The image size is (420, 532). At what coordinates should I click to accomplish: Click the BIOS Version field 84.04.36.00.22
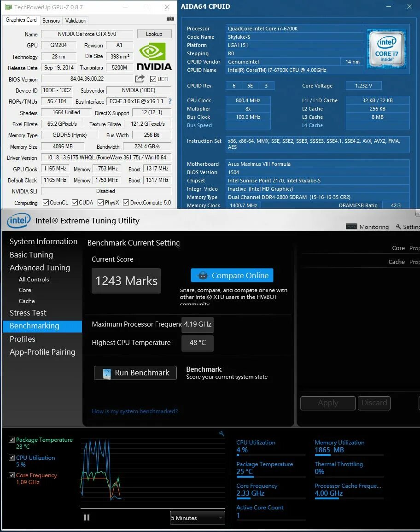click(x=87, y=79)
